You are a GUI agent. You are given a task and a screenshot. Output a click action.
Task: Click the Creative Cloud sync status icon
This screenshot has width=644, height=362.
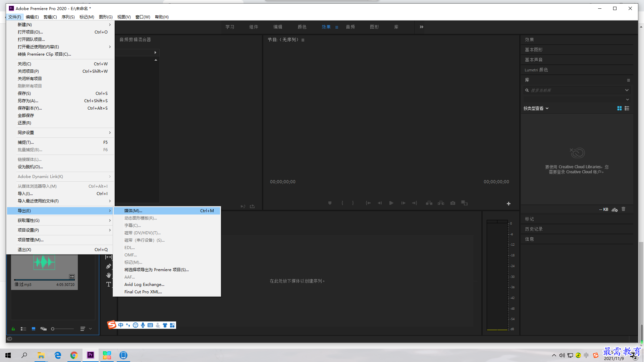click(x=614, y=209)
